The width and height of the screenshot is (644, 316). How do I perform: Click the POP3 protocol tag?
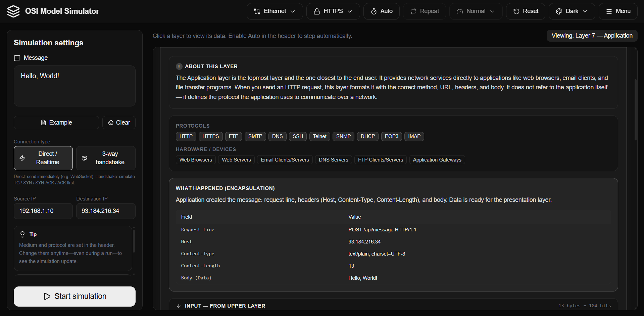click(392, 136)
